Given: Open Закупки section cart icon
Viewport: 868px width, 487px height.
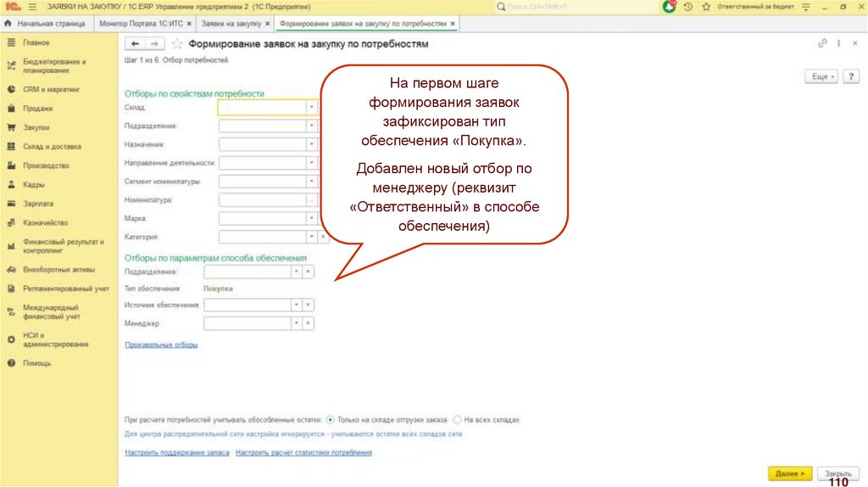Looking at the screenshot, I should (11, 127).
